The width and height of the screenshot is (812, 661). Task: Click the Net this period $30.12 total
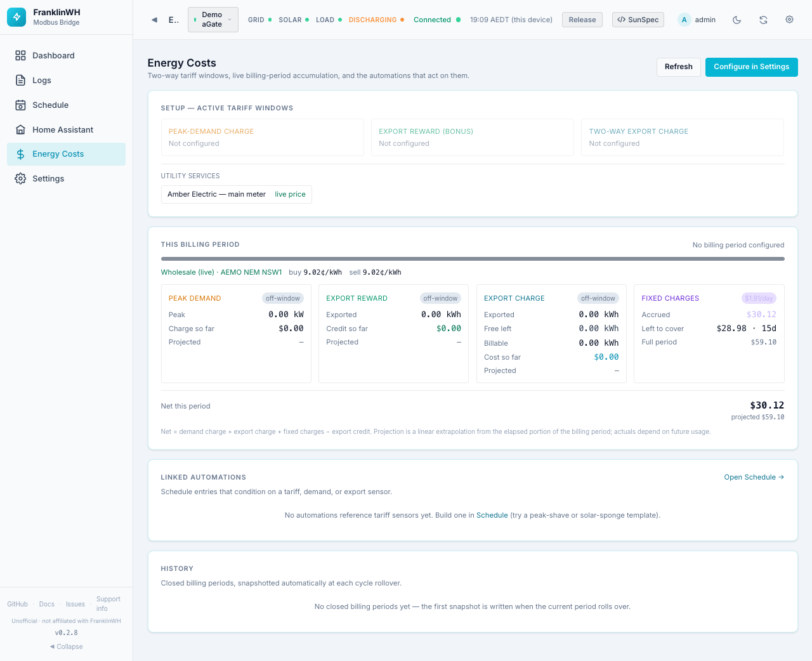click(x=767, y=405)
